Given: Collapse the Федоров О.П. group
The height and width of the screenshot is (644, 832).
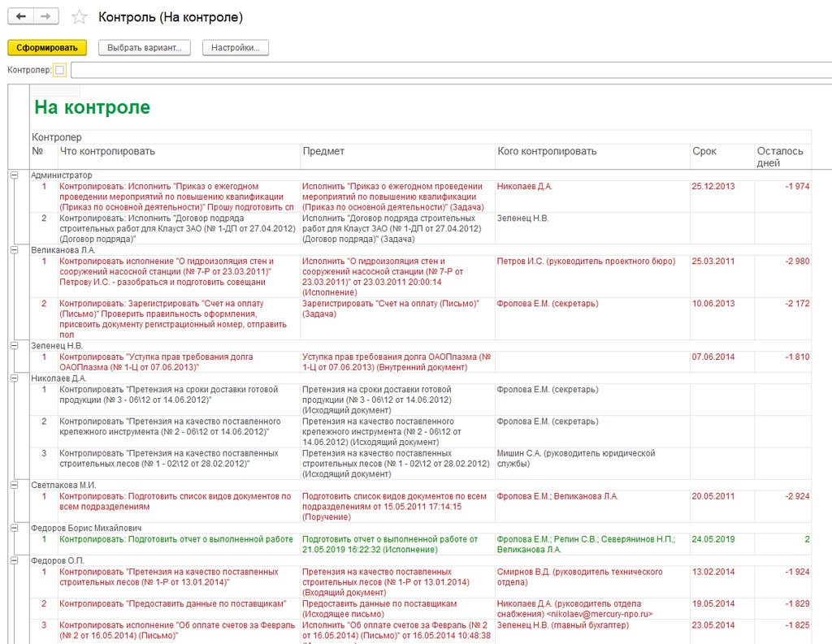Looking at the screenshot, I should pos(14,560).
